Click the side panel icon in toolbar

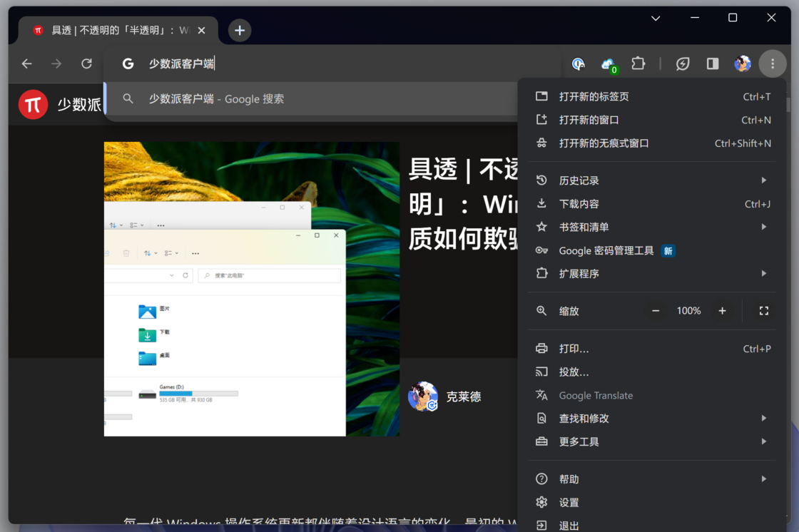point(712,64)
